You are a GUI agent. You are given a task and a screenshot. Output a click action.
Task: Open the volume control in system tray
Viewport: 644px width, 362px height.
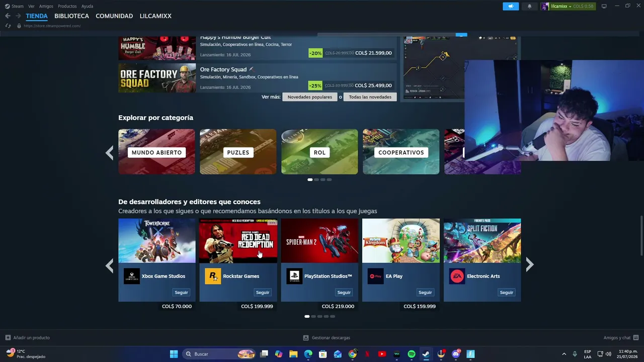(x=608, y=354)
